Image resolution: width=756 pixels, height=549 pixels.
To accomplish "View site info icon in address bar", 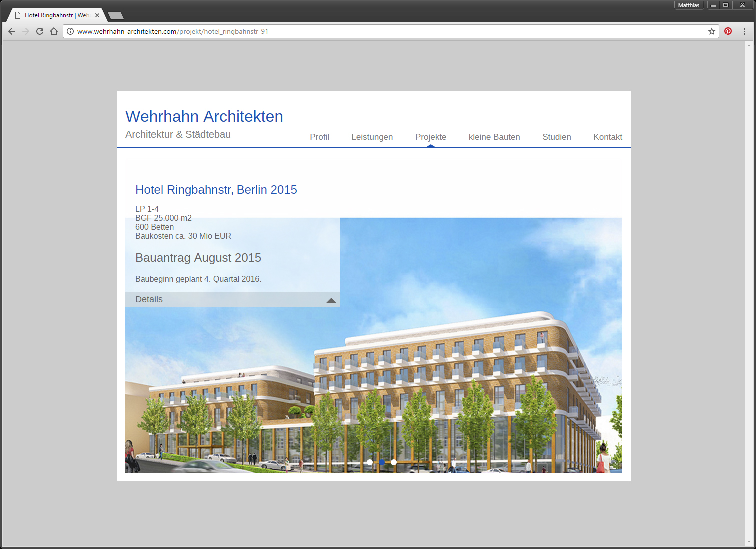I will pos(70,31).
